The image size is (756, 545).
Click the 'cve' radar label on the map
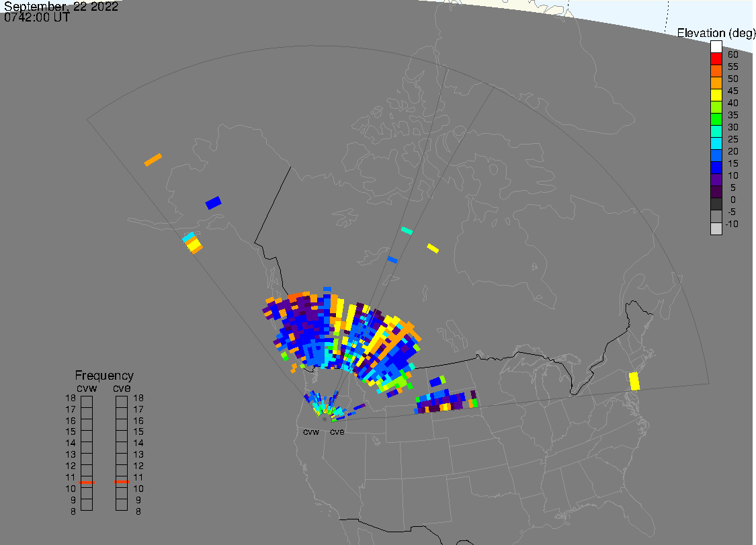coord(337,431)
